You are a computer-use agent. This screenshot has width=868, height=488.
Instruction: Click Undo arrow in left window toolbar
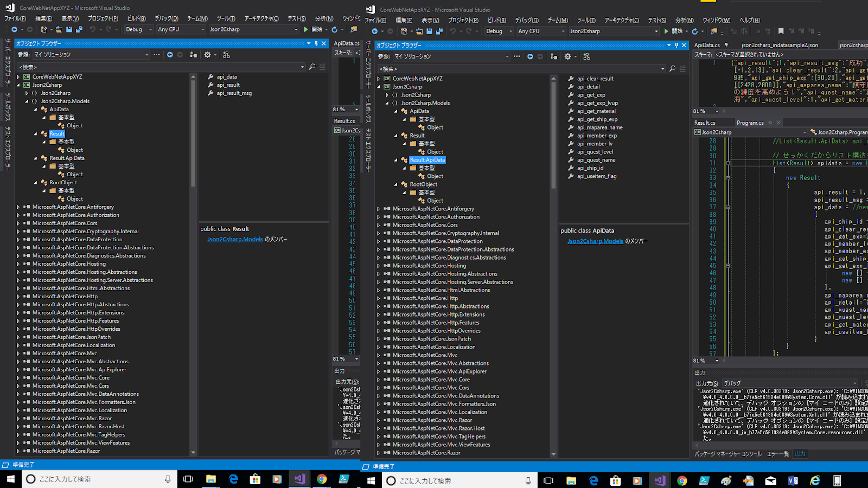pyautogui.click(x=93, y=29)
